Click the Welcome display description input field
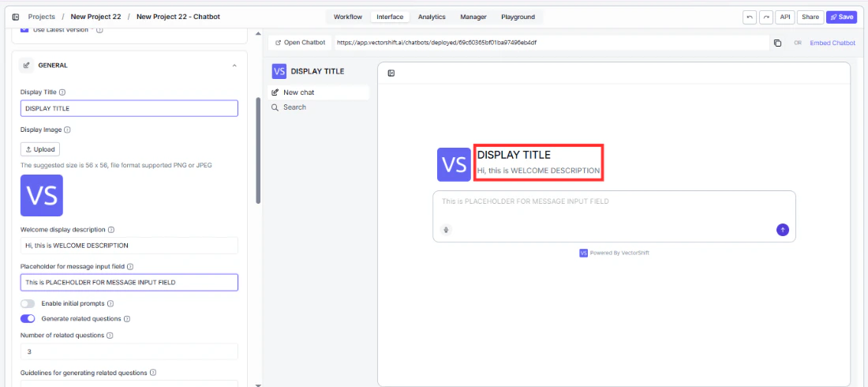The width and height of the screenshot is (868, 387). [x=129, y=246]
